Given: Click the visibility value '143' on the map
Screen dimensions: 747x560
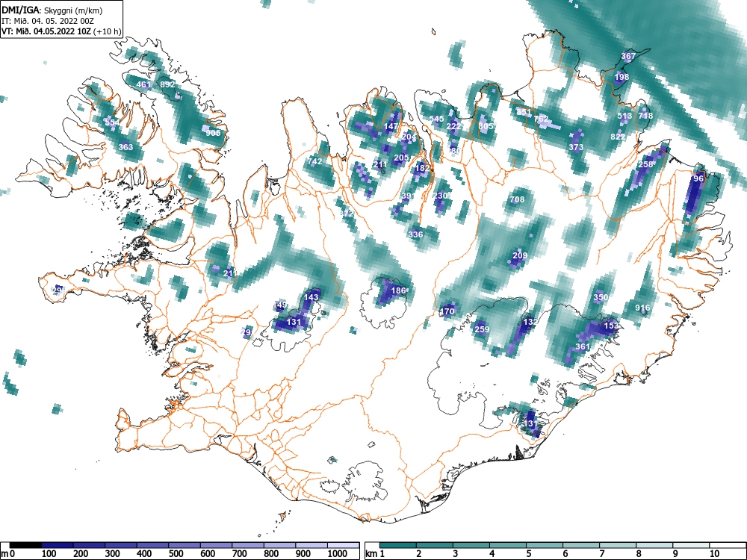Looking at the screenshot, I should [311, 297].
